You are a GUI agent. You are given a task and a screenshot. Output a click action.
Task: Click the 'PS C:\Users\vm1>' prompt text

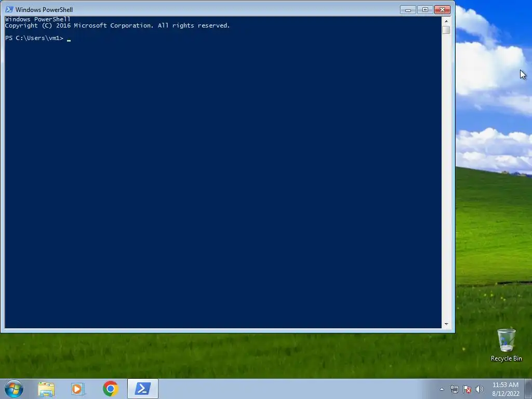click(34, 38)
